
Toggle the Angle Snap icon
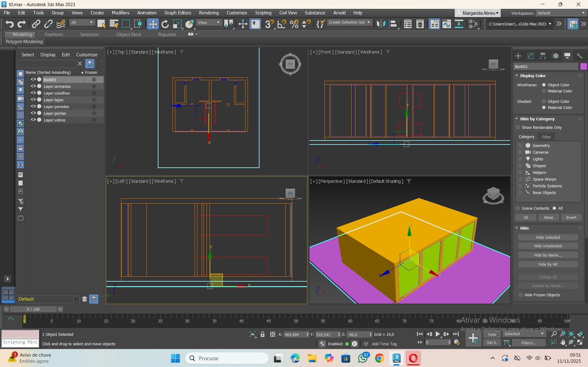(x=281, y=24)
